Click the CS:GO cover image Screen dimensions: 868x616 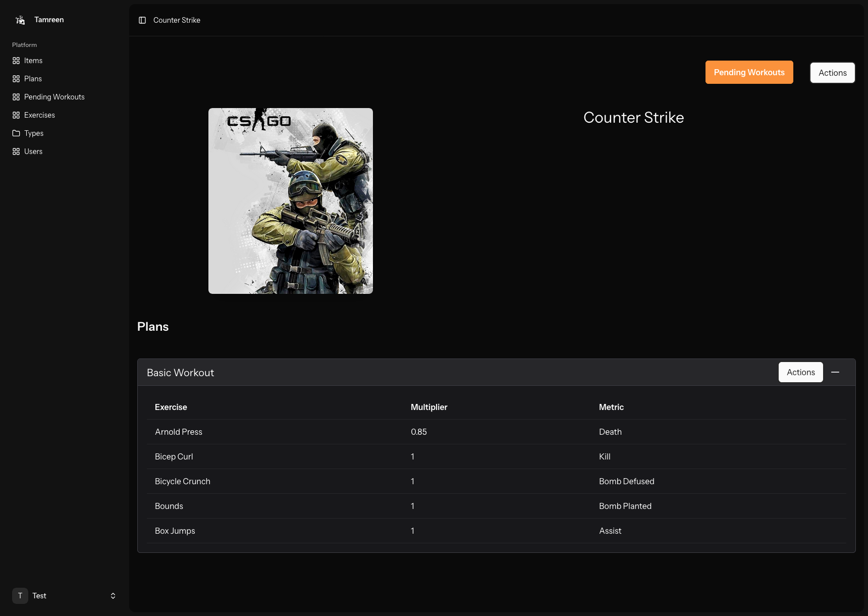coord(291,201)
